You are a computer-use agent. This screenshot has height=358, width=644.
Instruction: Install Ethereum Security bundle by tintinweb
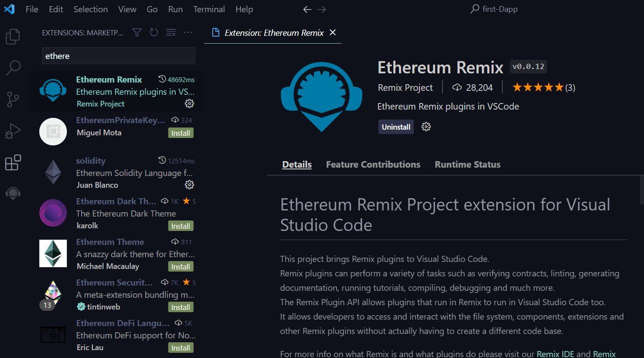coord(180,307)
